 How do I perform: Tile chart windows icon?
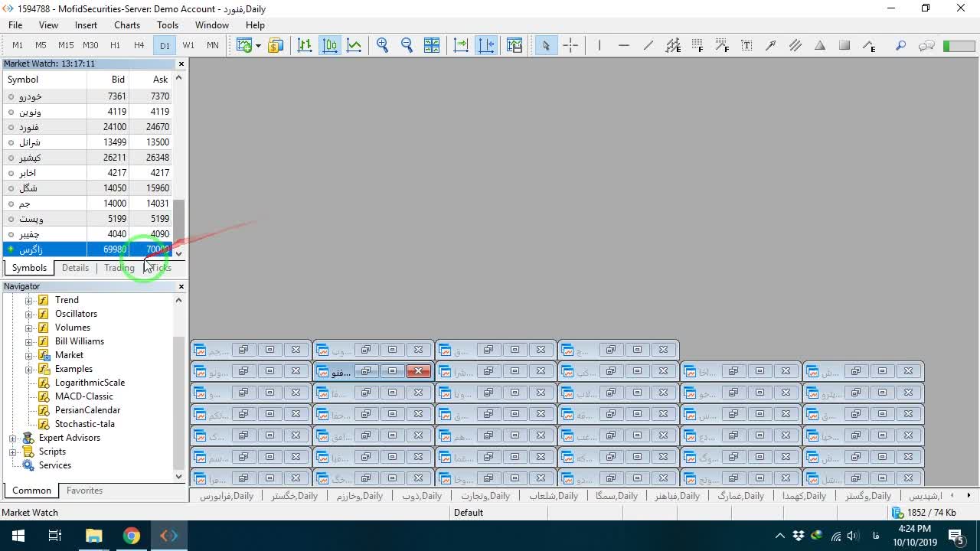coord(432,45)
